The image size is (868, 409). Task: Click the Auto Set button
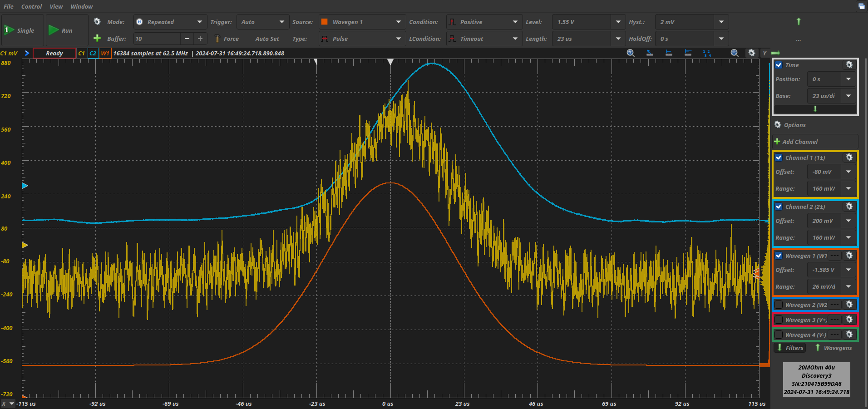[267, 39]
